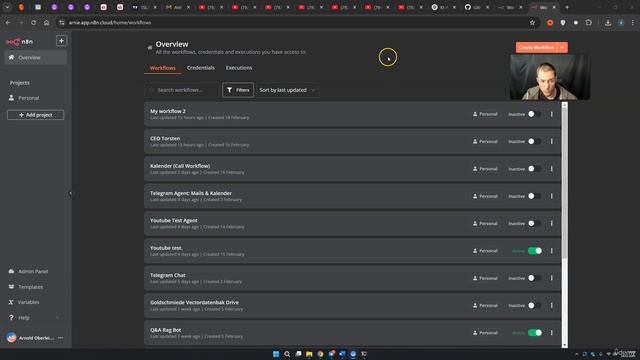Click Personal badge on CEO Torsten row

485,141
